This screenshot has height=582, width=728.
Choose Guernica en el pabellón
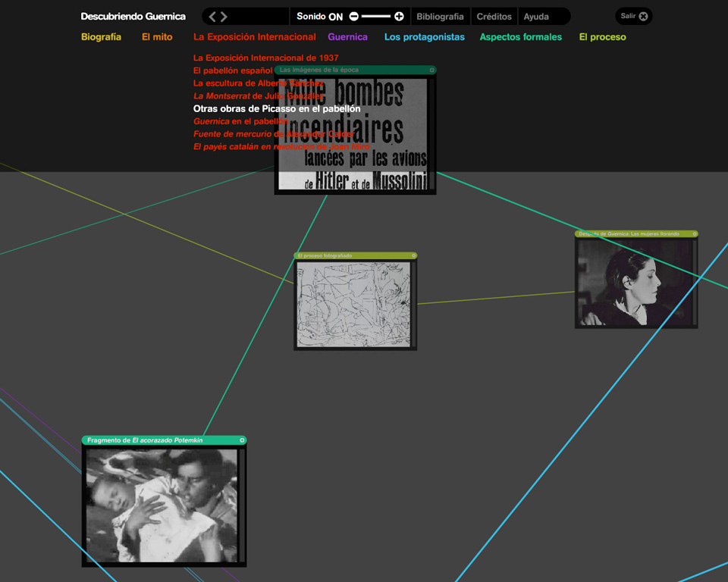click(240, 121)
